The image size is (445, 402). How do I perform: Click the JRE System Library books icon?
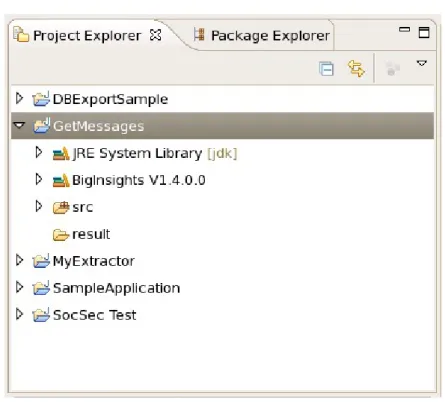pyautogui.click(x=61, y=153)
